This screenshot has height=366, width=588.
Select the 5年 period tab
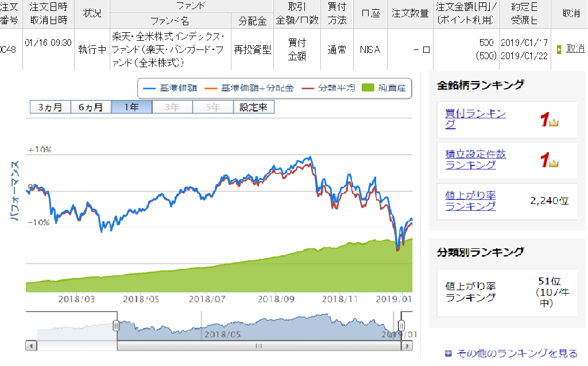coord(212,107)
